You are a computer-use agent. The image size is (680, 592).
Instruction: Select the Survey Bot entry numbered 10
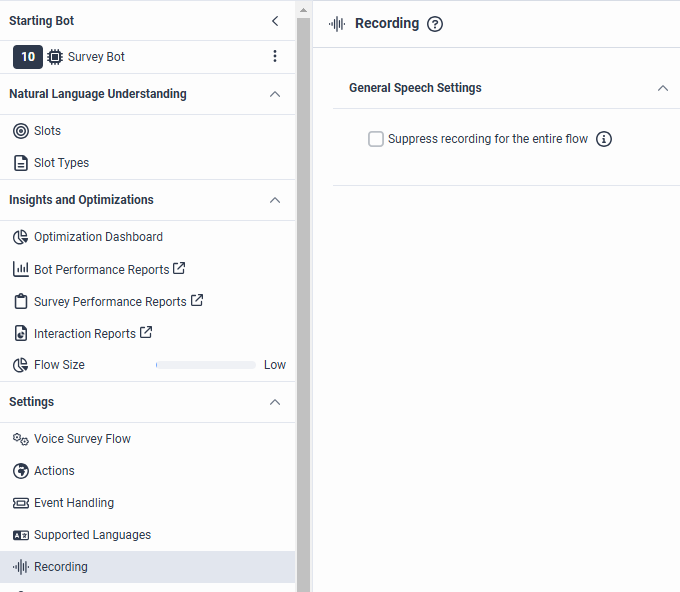96,57
